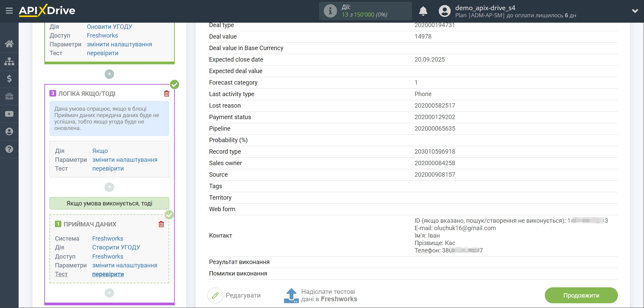Viewport: 644px width, 308px height.
Task: Open the user profile icon in the sidebar
Action: [x=9, y=132]
